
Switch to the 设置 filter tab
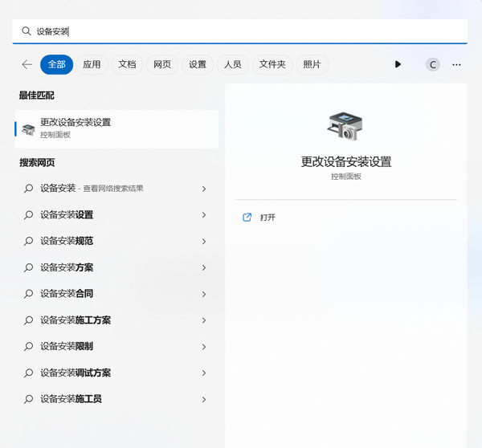point(198,64)
